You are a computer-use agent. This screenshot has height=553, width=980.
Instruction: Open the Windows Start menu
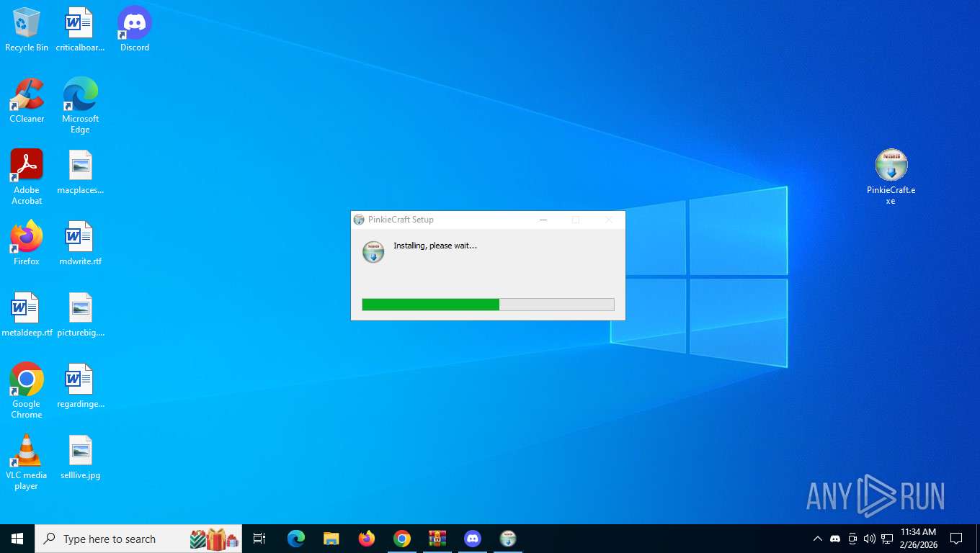17,539
